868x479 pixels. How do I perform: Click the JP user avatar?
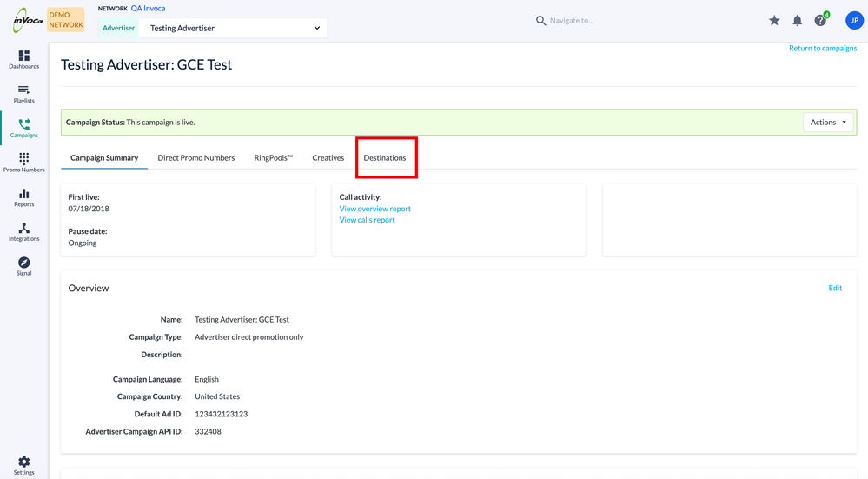click(853, 21)
